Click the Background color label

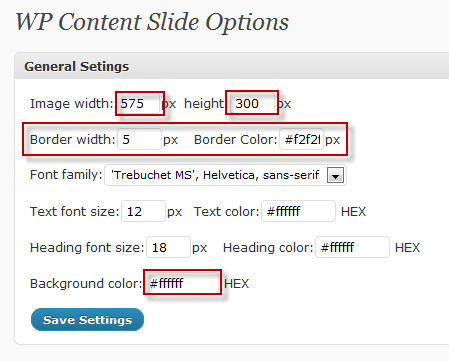coord(86,283)
